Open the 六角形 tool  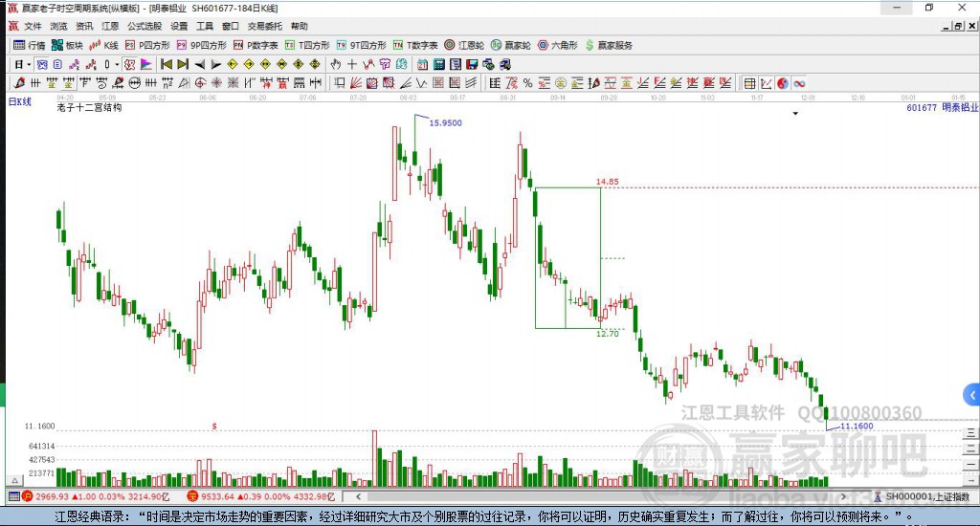pyautogui.click(x=558, y=45)
